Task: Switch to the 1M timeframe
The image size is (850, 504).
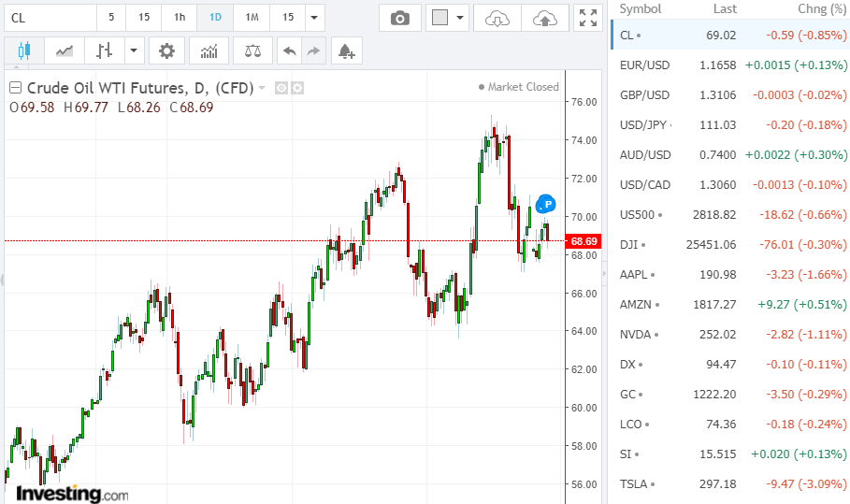Action: 252,18
